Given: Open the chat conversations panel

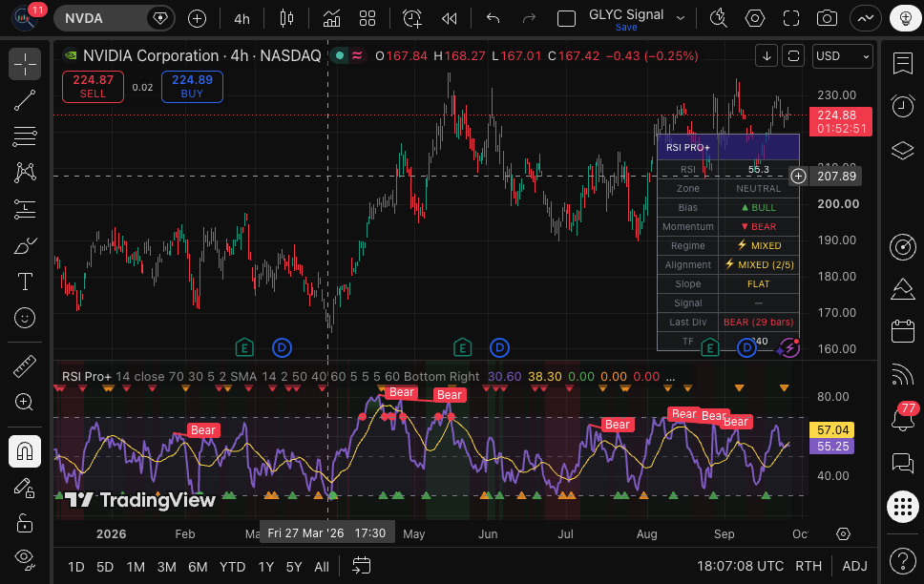Looking at the screenshot, I should [x=903, y=463].
